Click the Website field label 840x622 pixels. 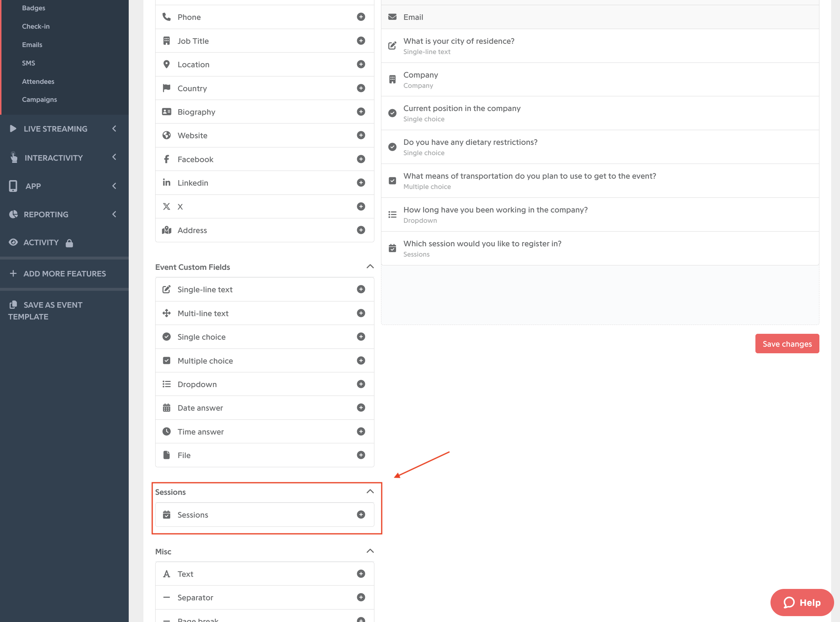point(192,136)
